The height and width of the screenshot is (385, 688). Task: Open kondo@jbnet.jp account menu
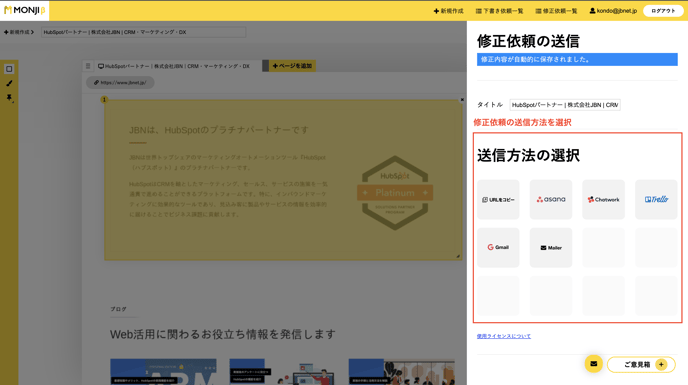(x=613, y=11)
